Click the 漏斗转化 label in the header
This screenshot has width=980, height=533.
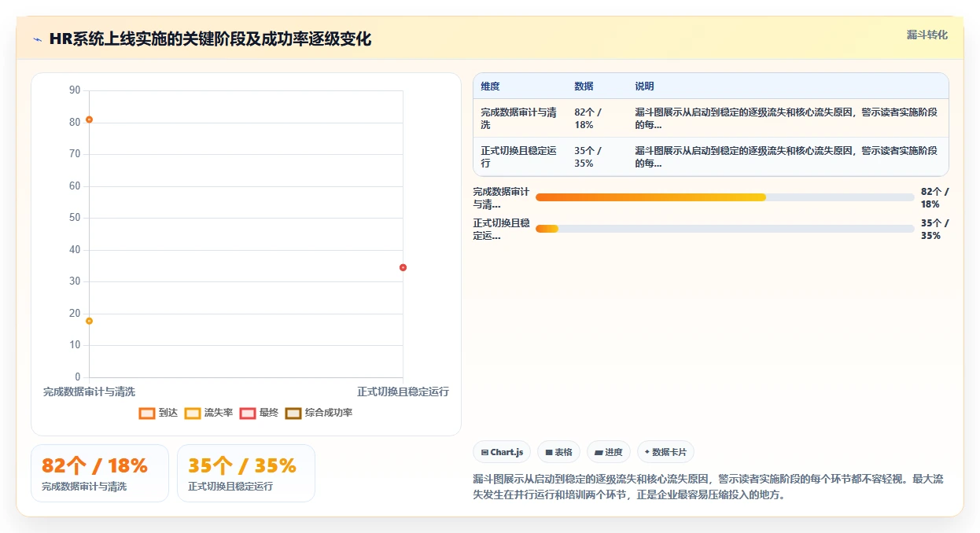927,35
